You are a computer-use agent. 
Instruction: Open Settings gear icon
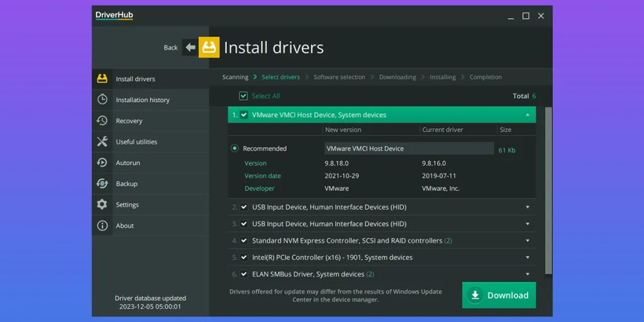tap(102, 204)
